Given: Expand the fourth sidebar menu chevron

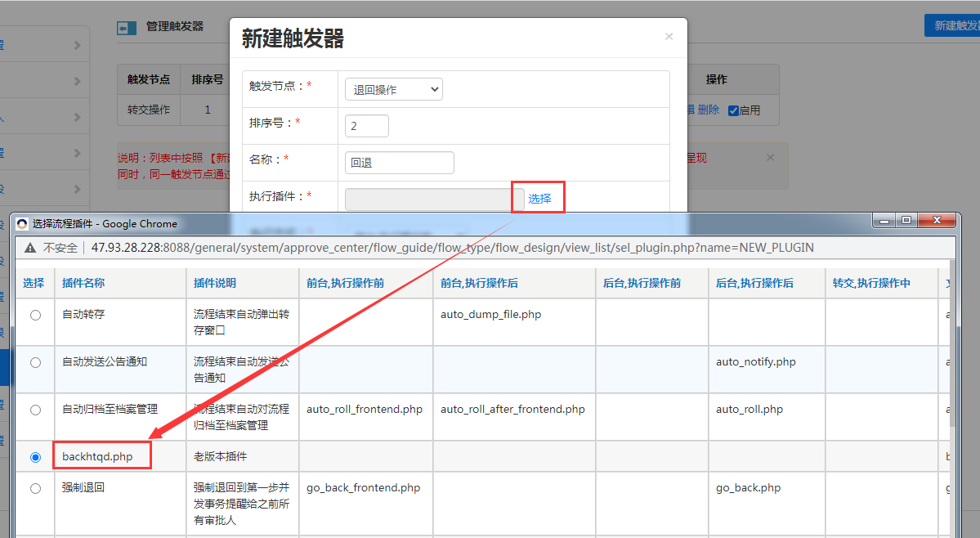Looking at the screenshot, I should coord(77,153).
